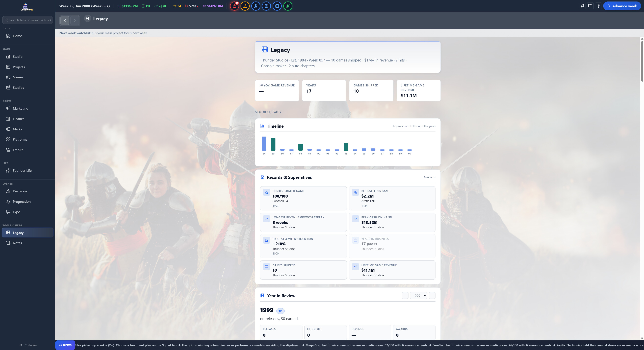Click the orange tent icon in top bar
Screen dimensions: 644x350
tap(245, 6)
